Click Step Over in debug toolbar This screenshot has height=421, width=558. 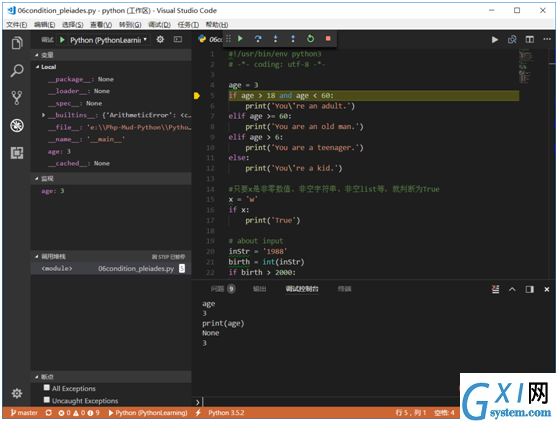click(x=258, y=38)
